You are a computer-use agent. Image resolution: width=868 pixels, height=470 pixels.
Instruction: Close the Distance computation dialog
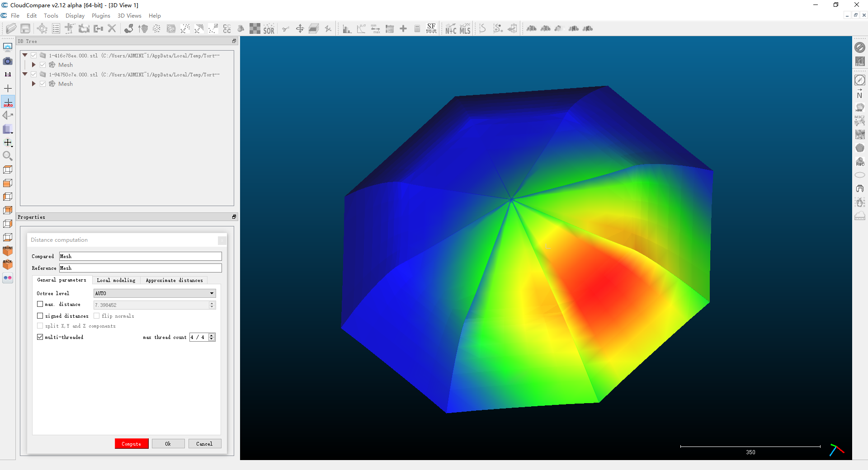[x=222, y=240]
